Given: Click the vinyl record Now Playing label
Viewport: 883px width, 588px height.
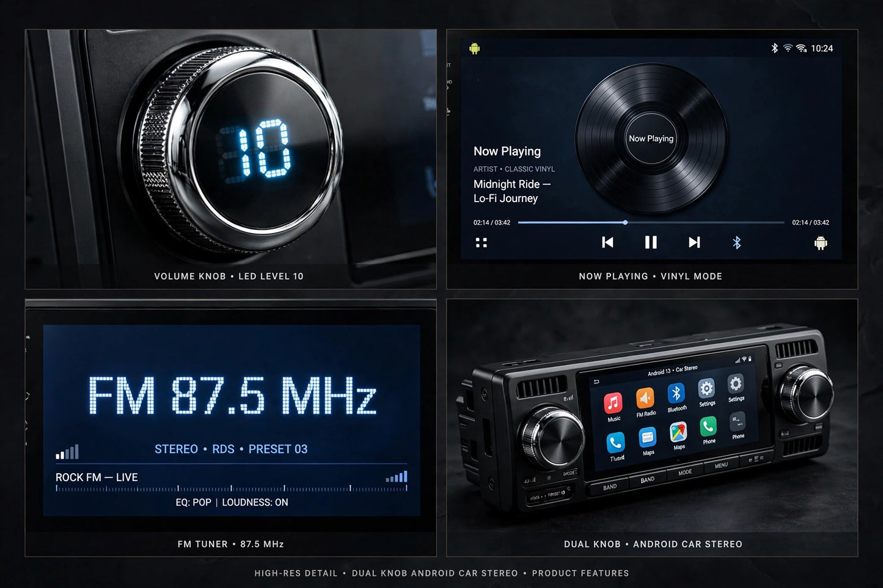Looking at the screenshot, I should pos(651,139).
